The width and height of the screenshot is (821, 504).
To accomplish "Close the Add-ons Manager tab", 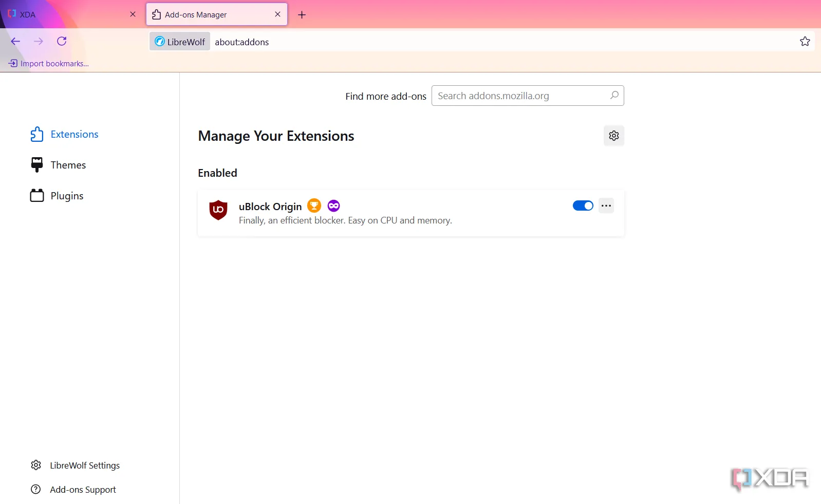I will coord(277,14).
